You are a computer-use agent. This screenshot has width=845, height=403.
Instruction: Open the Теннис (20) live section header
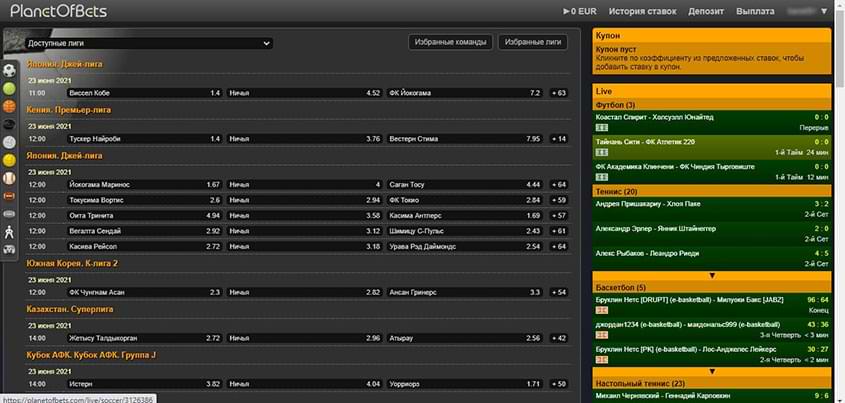pos(712,191)
